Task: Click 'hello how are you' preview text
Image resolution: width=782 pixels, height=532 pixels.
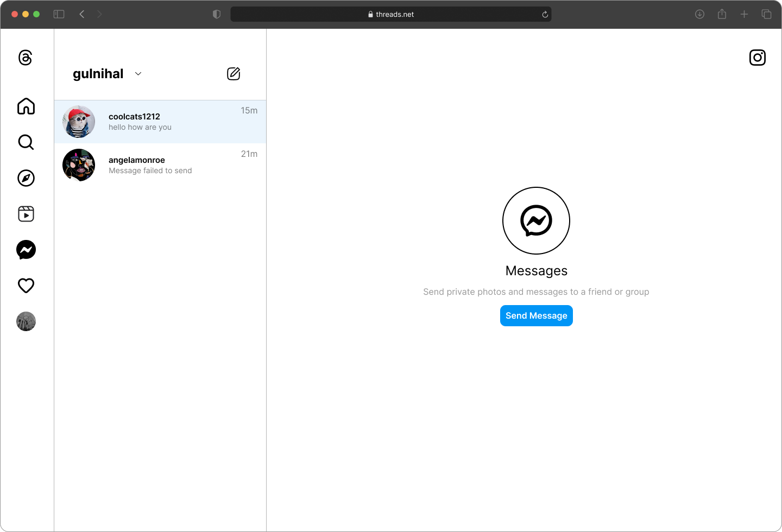Action: pyautogui.click(x=140, y=127)
